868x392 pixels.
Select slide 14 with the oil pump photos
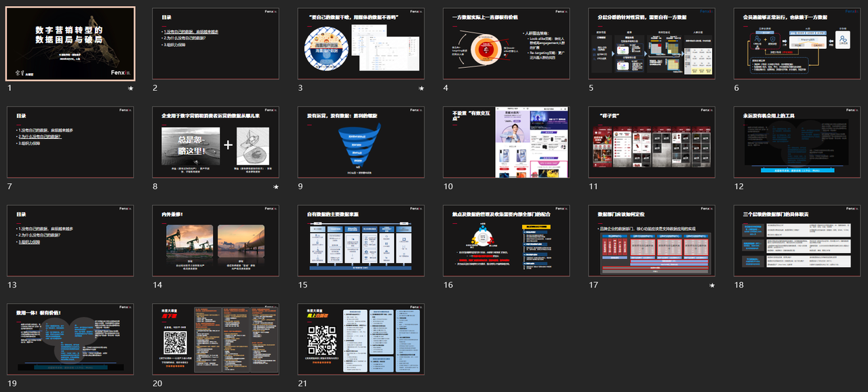point(216,241)
